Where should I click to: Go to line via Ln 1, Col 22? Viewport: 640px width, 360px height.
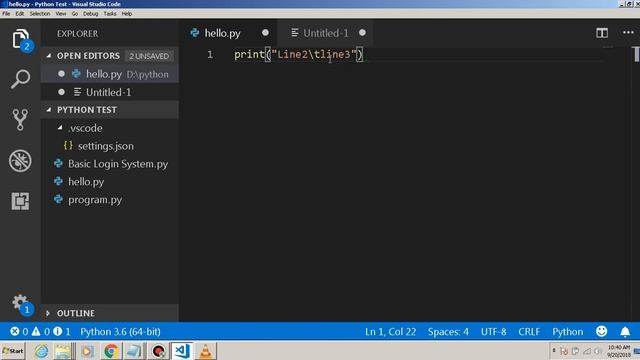[390, 331]
